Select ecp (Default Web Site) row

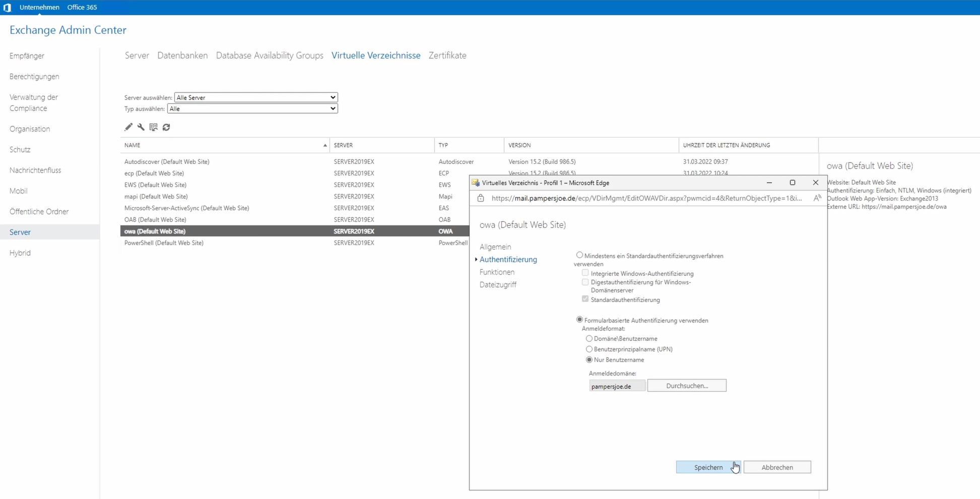[x=295, y=173]
